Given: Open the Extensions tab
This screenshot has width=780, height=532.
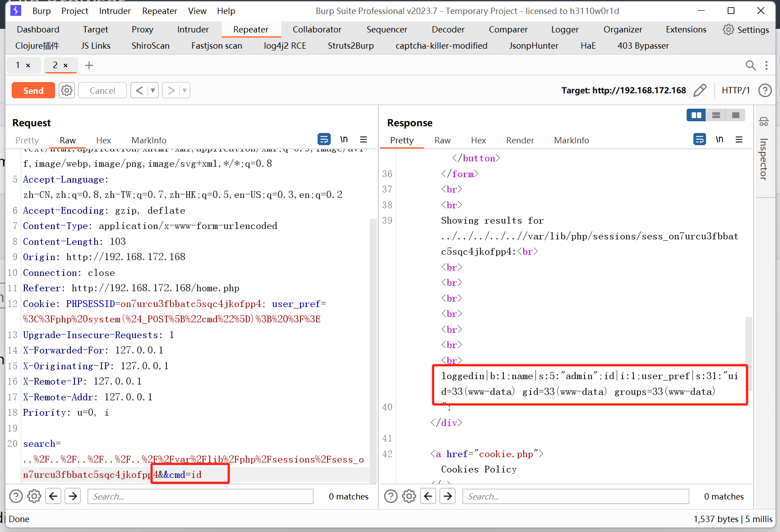Looking at the screenshot, I should click(x=686, y=29).
